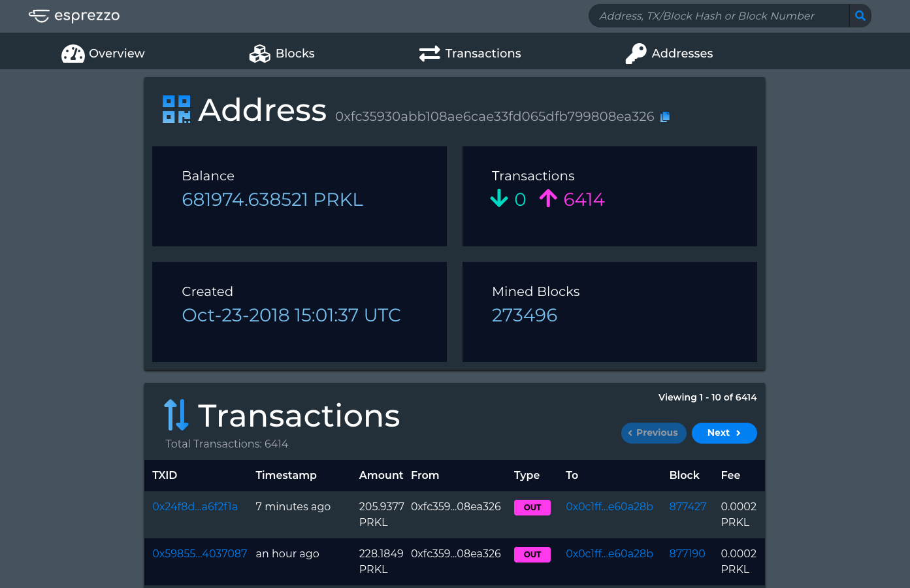
Task: Click the outgoing count 6414
Action: [584, 199]
